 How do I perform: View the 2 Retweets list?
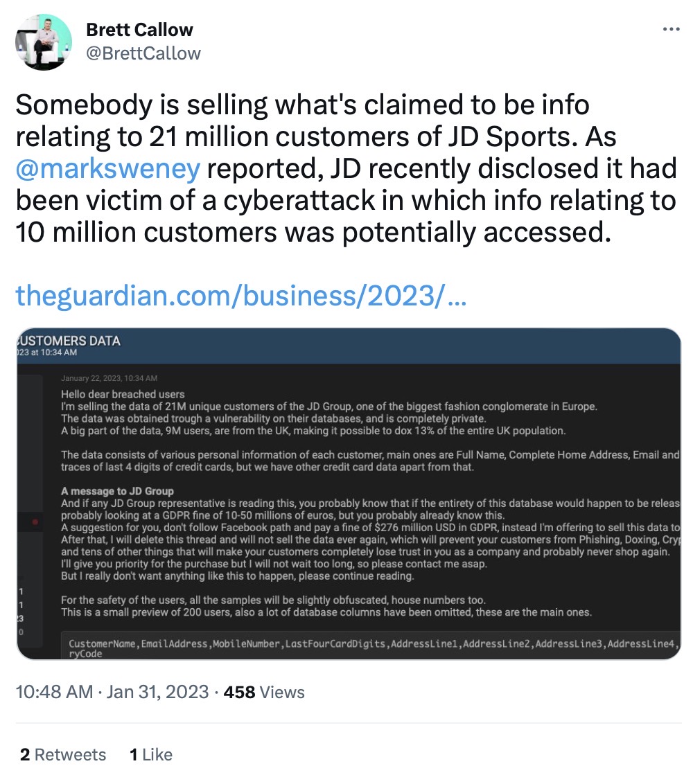62,754
